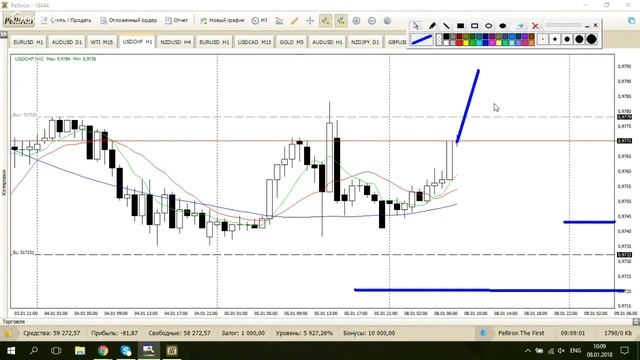Viewport: 640px width, 360px height.
Task: Switch to the AUDUSD H1 tab
Action: coord(327,42)
